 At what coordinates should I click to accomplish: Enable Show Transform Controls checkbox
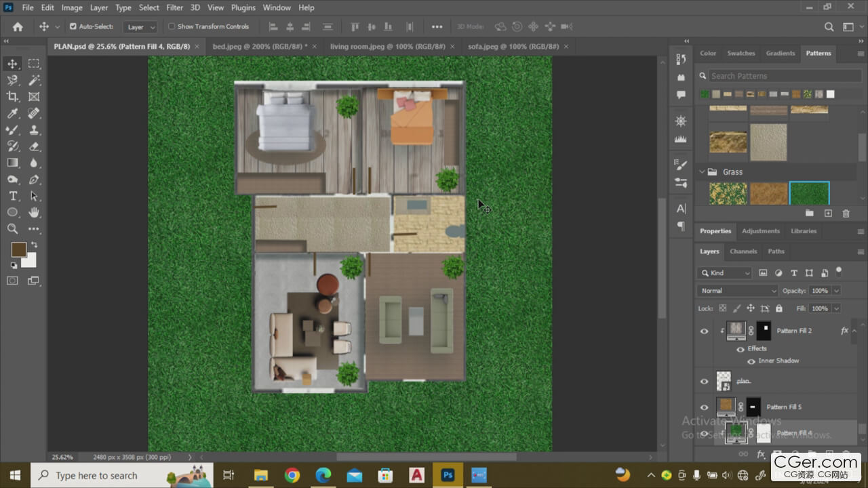pos(172,26)
